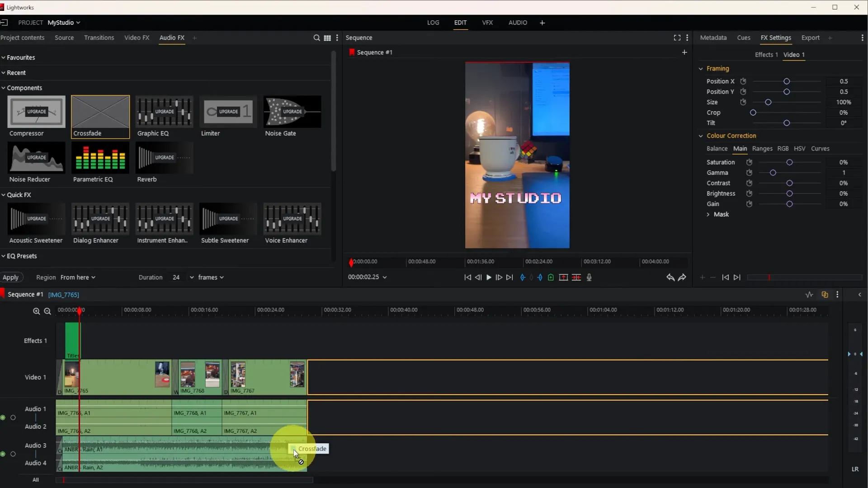Click the undo arrow icon
Viewport: 868px width, 488px height.
click(x=670, y=277)
